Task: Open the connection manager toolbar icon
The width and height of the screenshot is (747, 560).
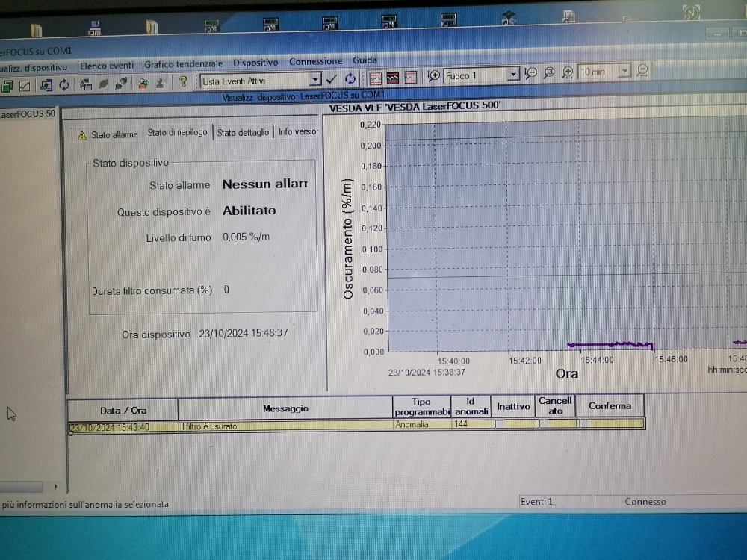Action: coord(86,84)
